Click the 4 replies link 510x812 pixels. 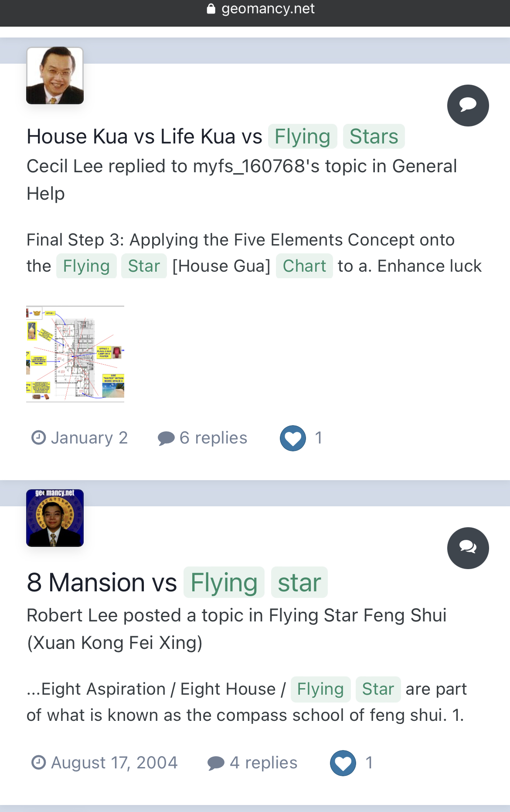[x=263, y=763]
